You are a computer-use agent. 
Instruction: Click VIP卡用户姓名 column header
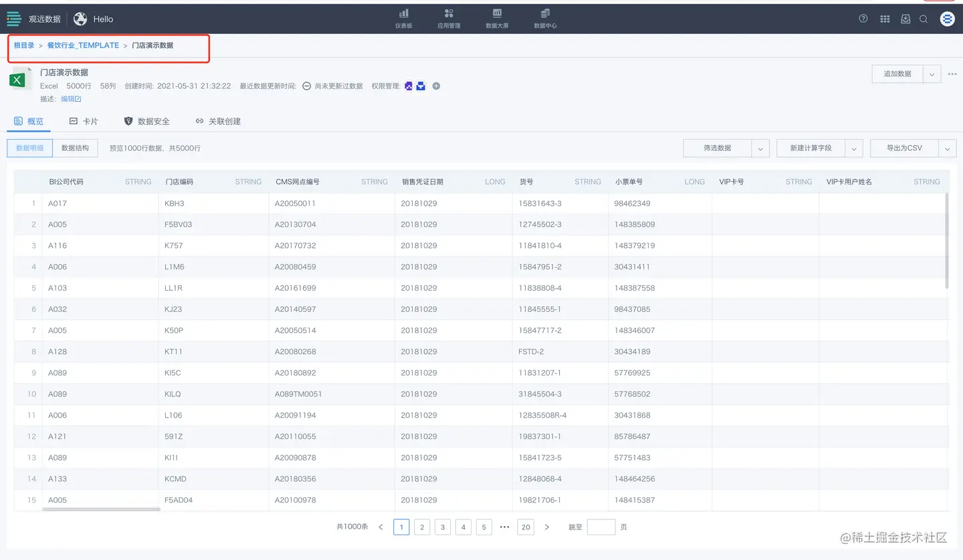click(x=883, y=182)
